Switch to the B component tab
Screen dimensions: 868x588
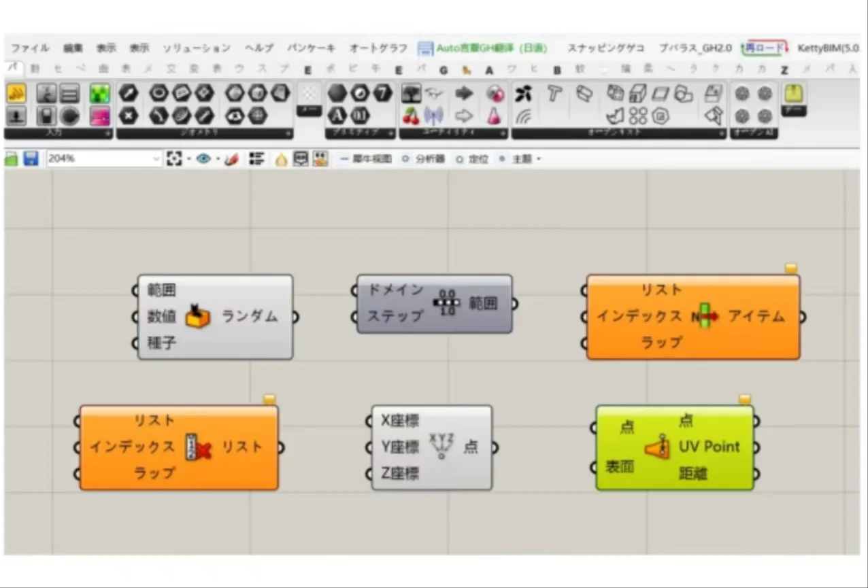click(x=557, y=69)
